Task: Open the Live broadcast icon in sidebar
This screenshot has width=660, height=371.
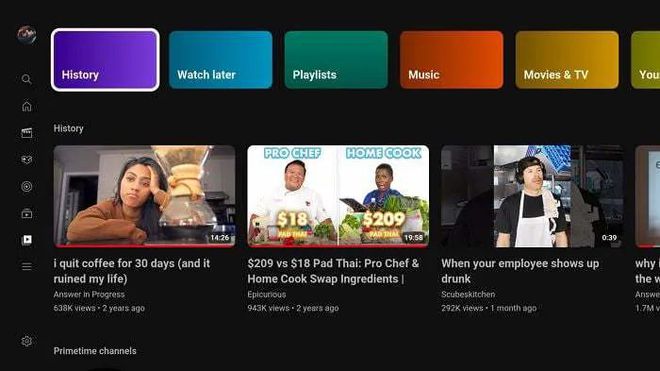Action: [27, 187]
